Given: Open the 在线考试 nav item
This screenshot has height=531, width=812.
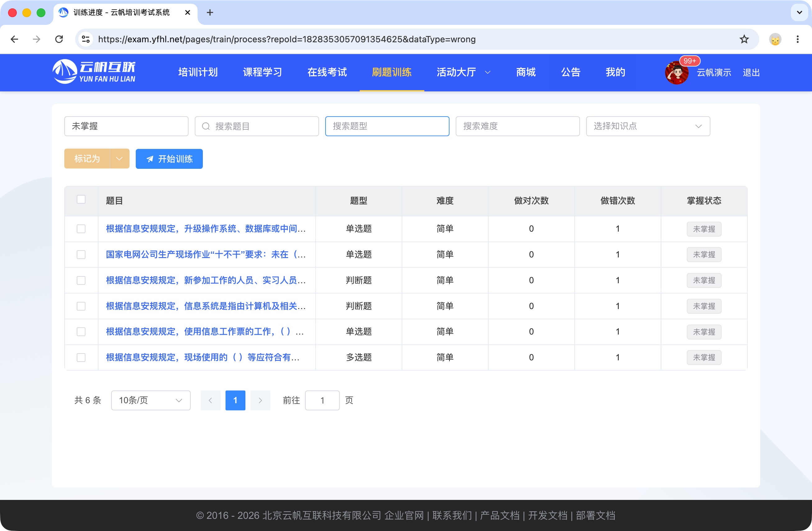Looking at the screenshot, I should tap(327, 72).
